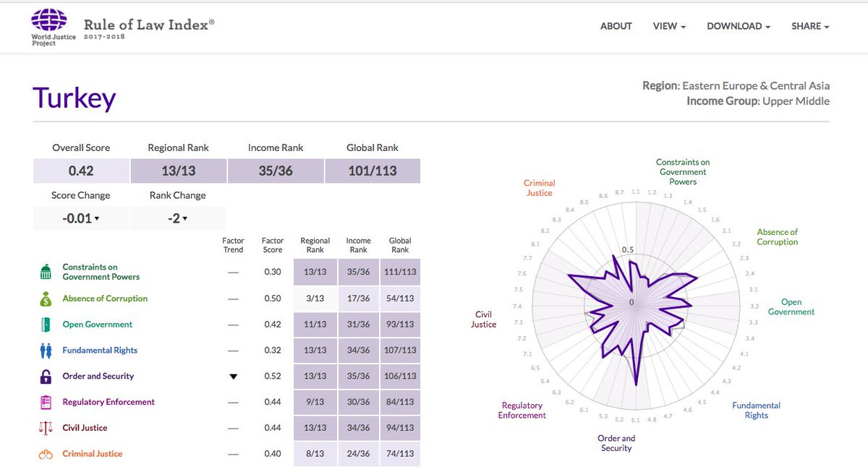Screen dimensions: 868x472
Task: Click the factor score 0.30
Action: pos(273,273)
